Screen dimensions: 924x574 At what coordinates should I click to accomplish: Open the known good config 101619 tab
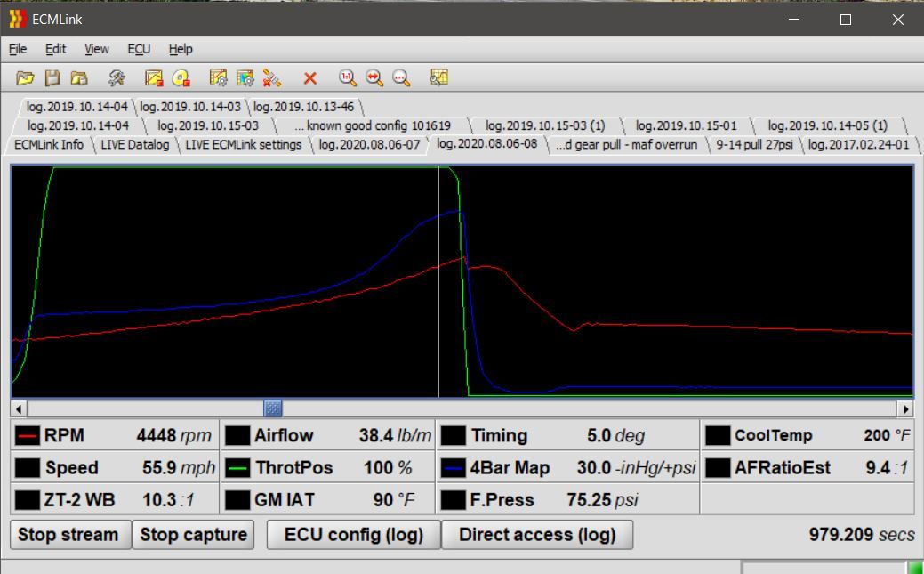click(x=373, y=125)
